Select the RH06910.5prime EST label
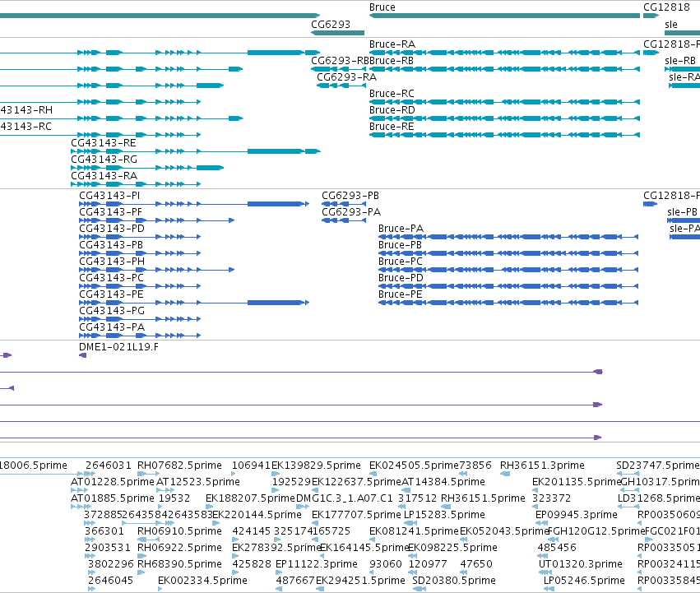 pos(179,531)
